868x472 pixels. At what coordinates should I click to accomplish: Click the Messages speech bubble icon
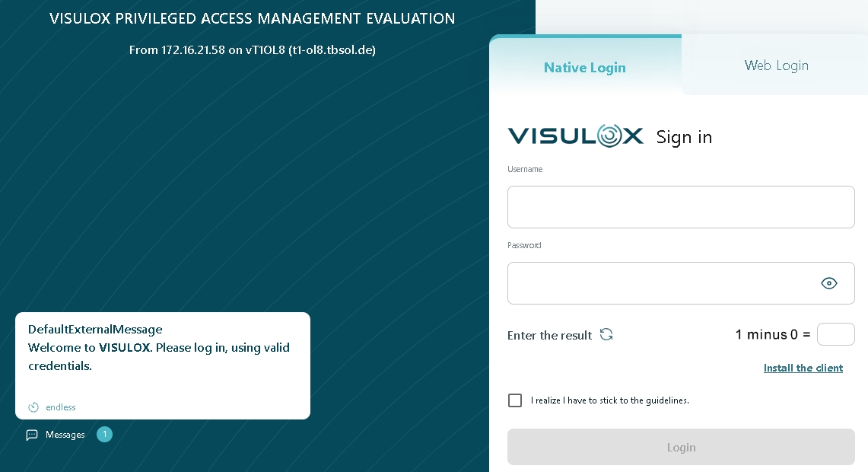32,435
